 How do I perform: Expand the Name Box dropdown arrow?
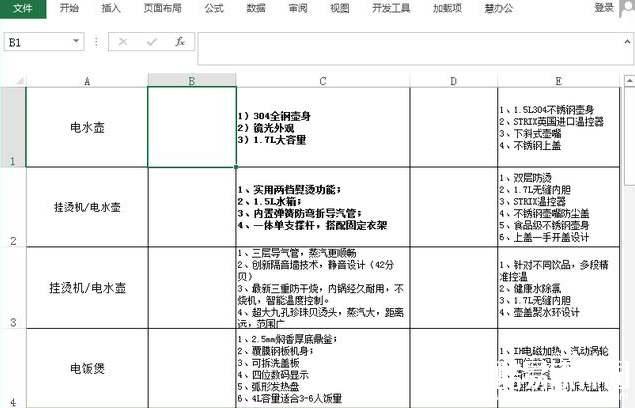(x=76, y=41)
